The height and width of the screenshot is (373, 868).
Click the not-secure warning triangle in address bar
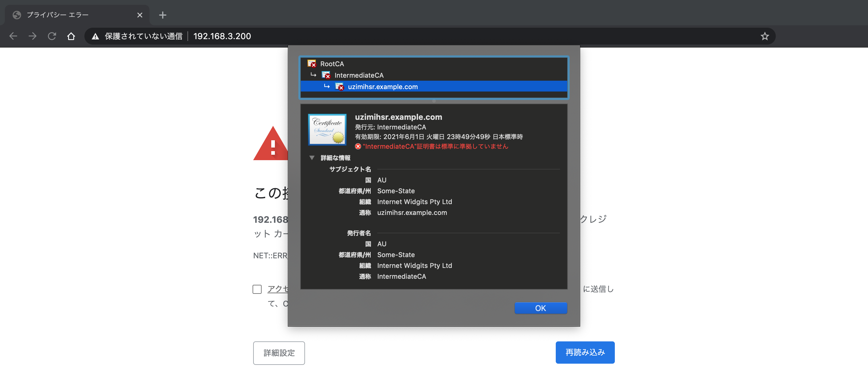[95, 36]
